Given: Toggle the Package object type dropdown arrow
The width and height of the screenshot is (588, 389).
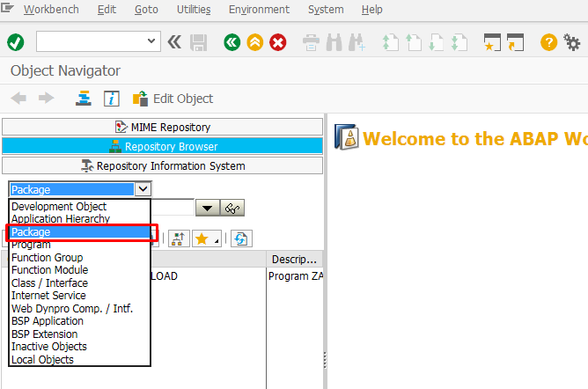Looking at the screenshot, I should (x=143, y=189).
